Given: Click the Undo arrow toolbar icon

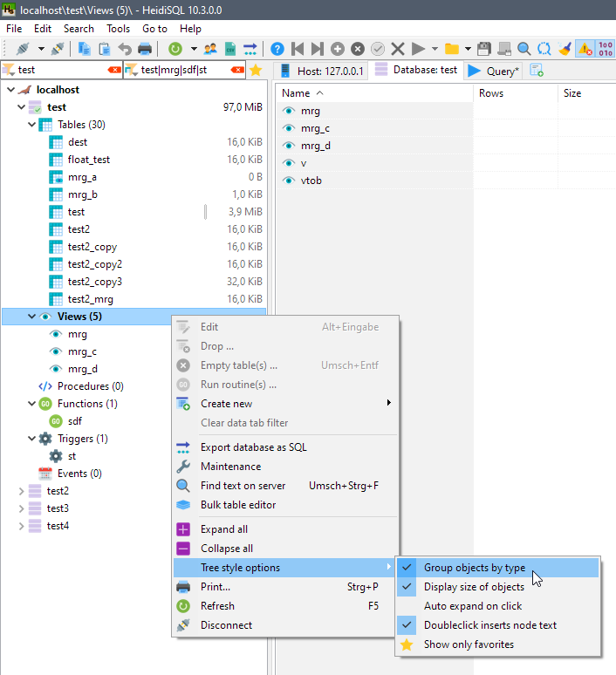Looking at the screenshot, I should tap(125, 49).
